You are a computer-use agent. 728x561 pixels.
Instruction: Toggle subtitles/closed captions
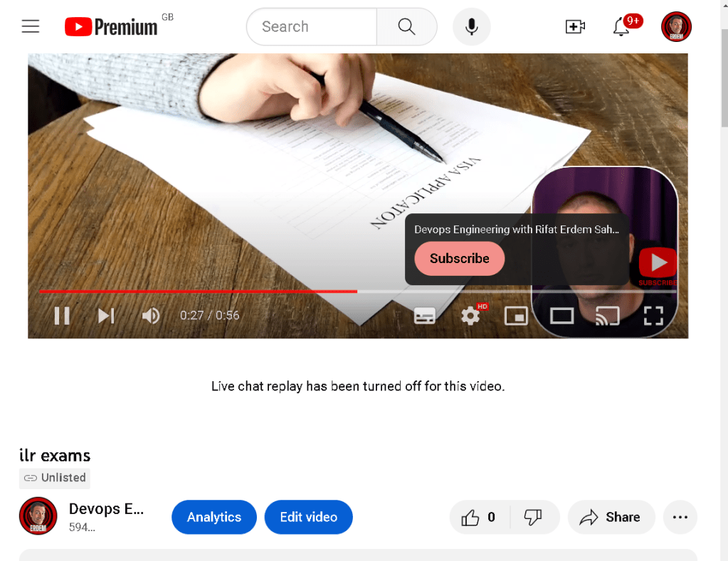coord(425,316)
